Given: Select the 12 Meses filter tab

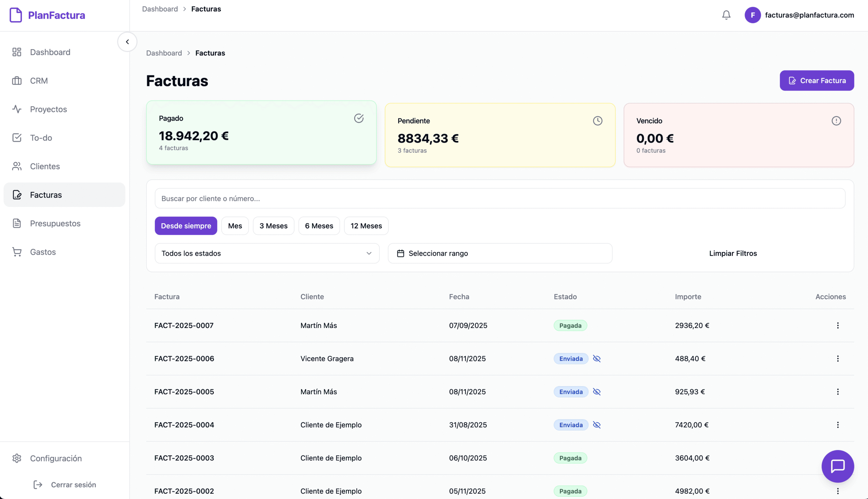Looking at the screenshot, I should point(366,226).
